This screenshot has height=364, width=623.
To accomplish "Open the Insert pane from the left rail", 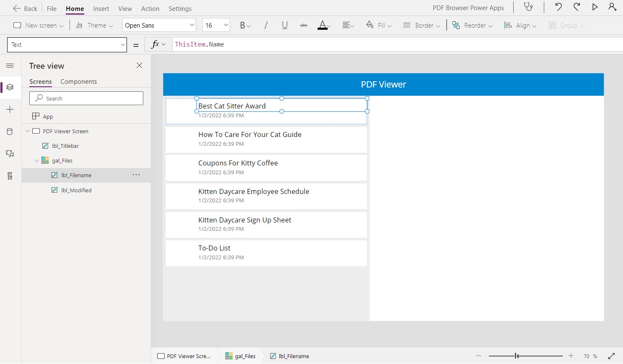I will click(10, 109).
